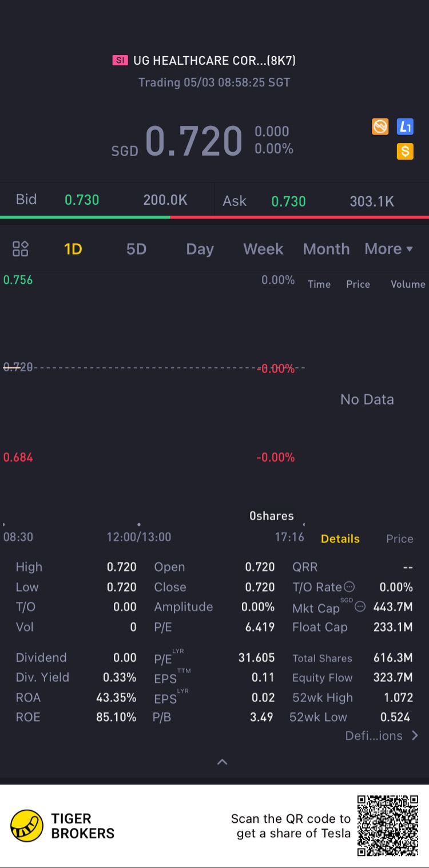Viewport: 429px width, 868px height.
Task: Open the Definitions page arrow
Action: pyautogui.click(x=415, y=736)
